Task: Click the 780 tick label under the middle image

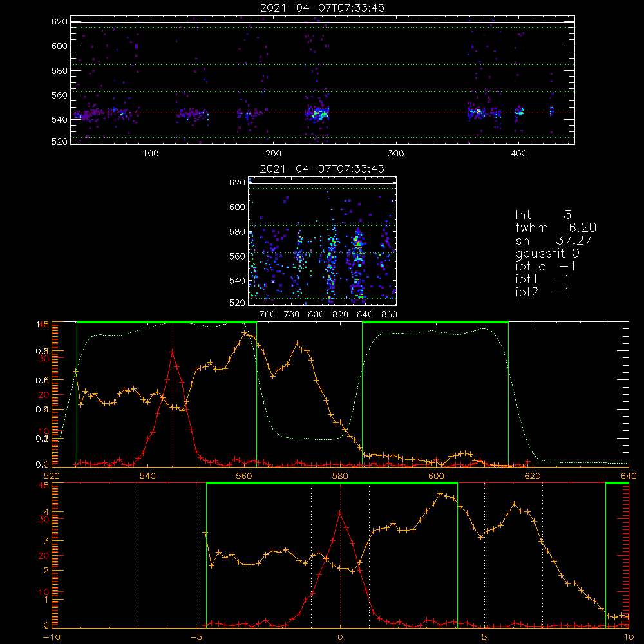Action: 292,315
